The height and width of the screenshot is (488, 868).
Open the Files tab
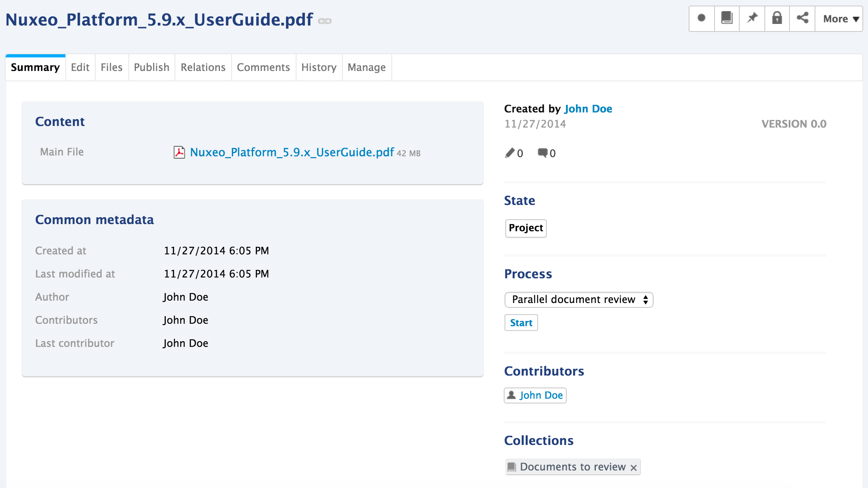[112, 67]
